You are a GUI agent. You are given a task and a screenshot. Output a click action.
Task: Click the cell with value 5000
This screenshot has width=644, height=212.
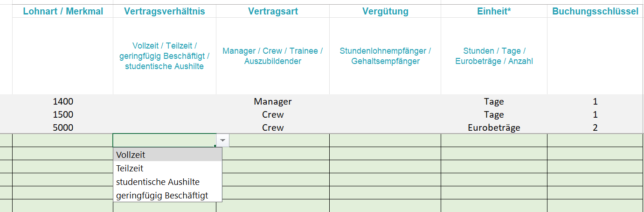[x=63, y=127]
